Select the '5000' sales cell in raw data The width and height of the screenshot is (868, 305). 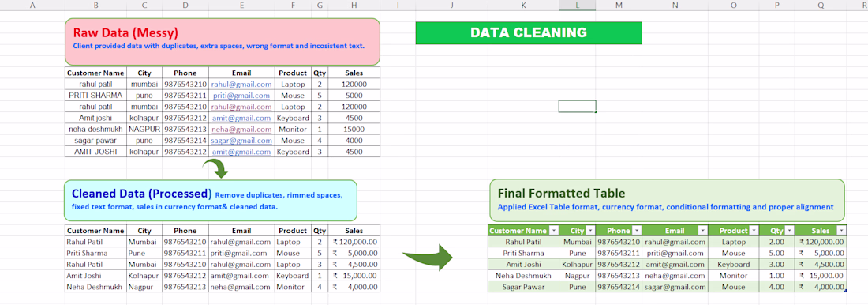coord(354,96)
